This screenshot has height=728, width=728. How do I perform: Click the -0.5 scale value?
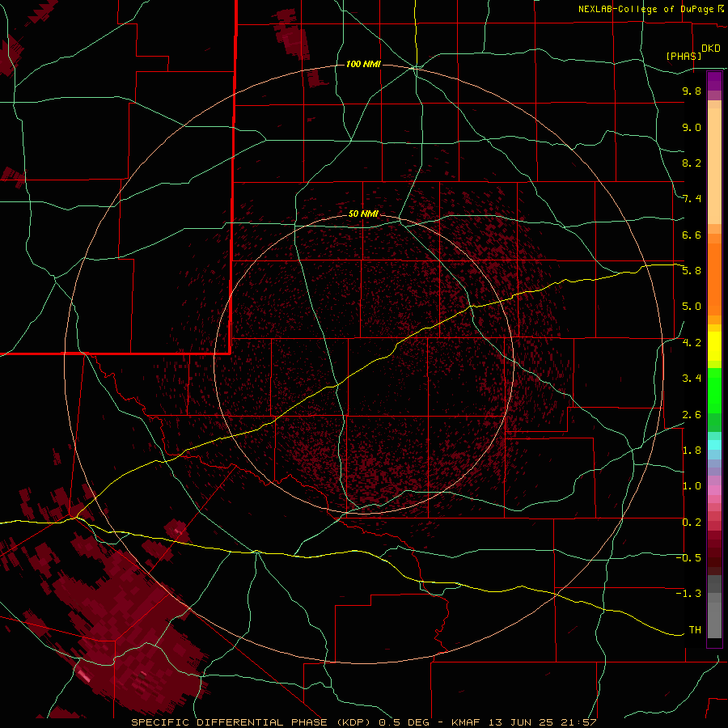(689, 558)
